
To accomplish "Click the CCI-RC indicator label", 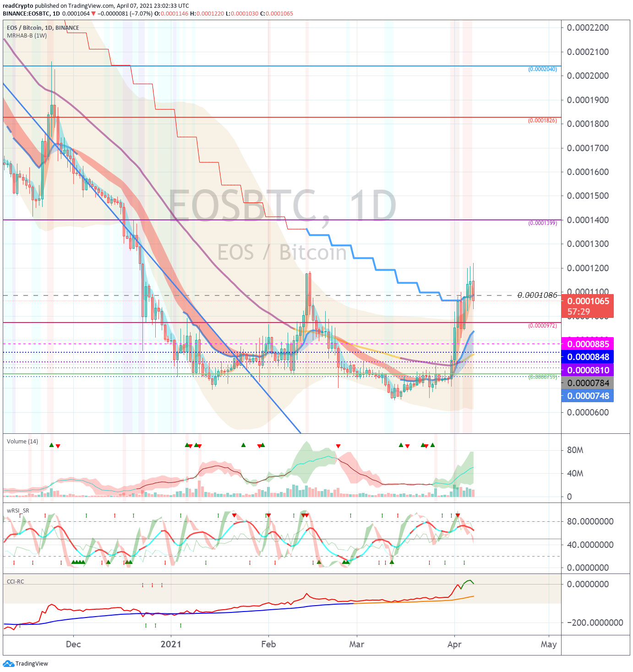I will click(x=15, y=581).
